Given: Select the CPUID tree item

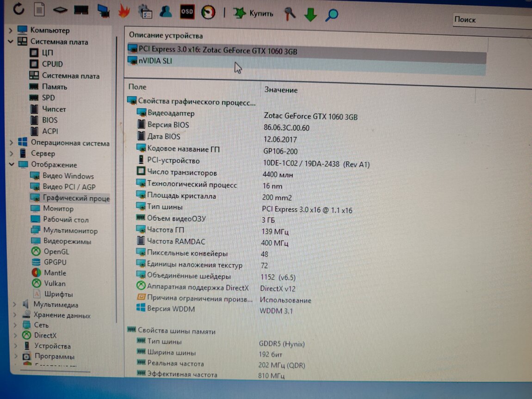Looking at the screenshot, I should [x=52, y=64].
